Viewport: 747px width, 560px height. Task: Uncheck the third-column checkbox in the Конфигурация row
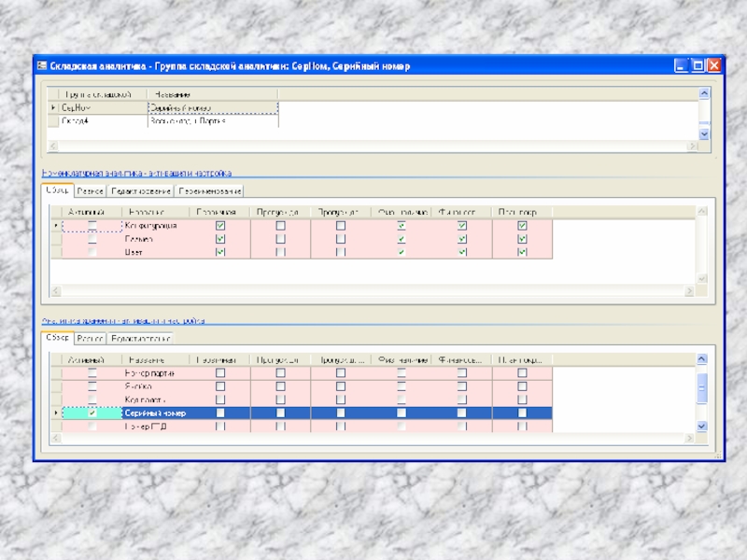coord(220,225)
